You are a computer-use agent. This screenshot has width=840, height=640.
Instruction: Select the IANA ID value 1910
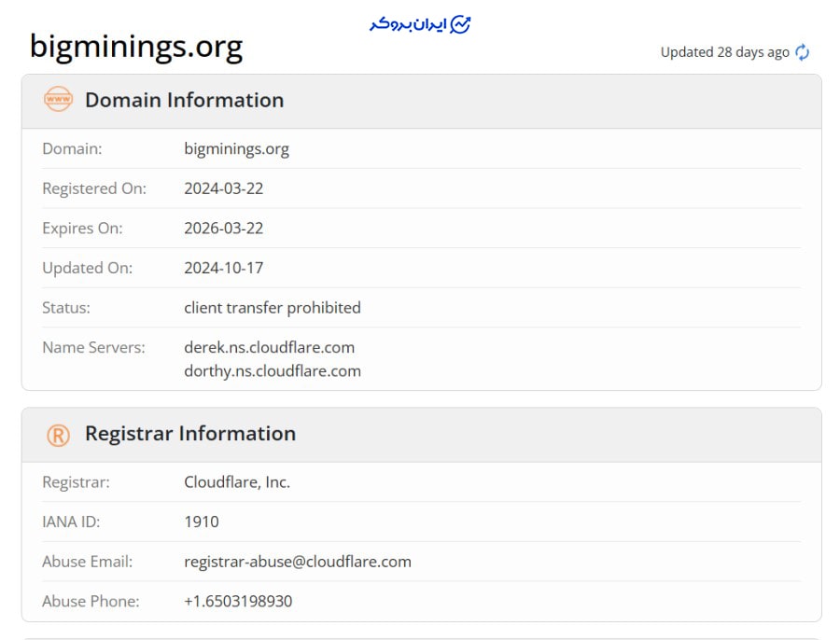tap(202, 522)
